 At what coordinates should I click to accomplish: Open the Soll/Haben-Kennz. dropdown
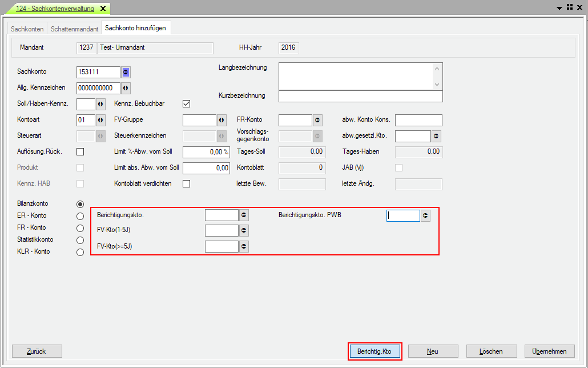pos(100,104)
